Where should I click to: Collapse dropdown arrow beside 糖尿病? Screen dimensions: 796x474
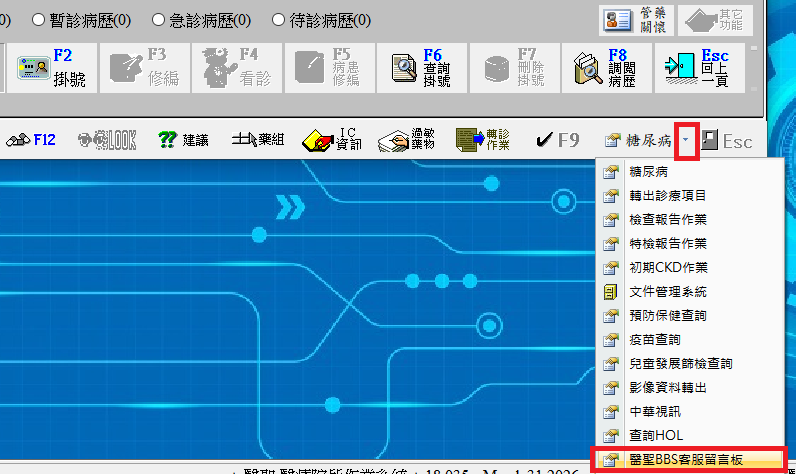(686, 141)
